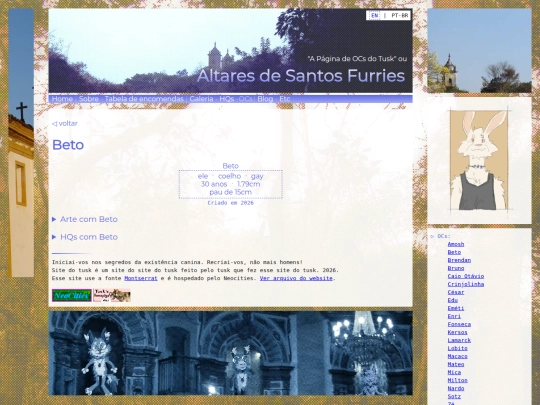Click the Tusk's site badge button
This screenshot has width=540, height=405.
pos(112,295)
